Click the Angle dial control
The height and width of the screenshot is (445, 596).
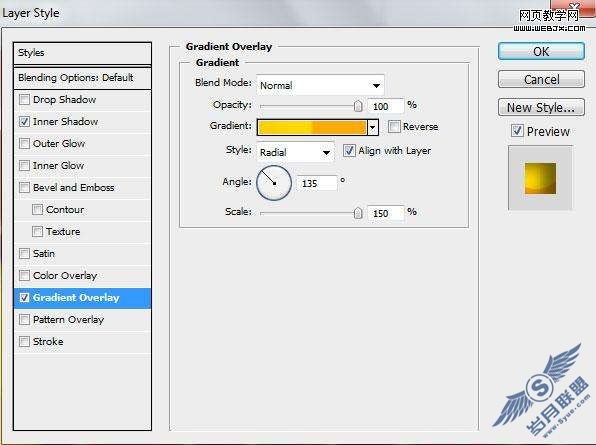click(x=274, y=183)
